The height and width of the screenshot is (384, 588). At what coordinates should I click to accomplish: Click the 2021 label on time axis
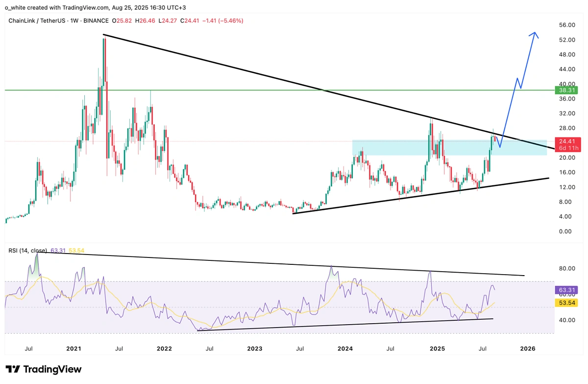click(x=73, y=349)
